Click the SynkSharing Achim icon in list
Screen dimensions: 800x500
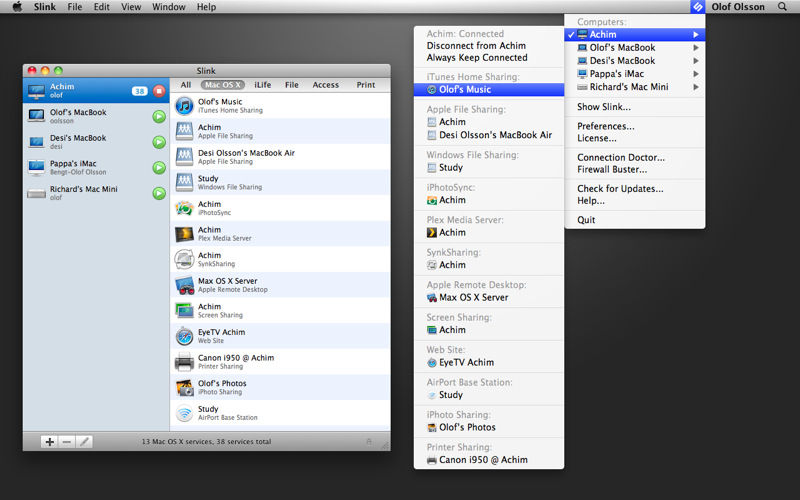tap(184, 259)
